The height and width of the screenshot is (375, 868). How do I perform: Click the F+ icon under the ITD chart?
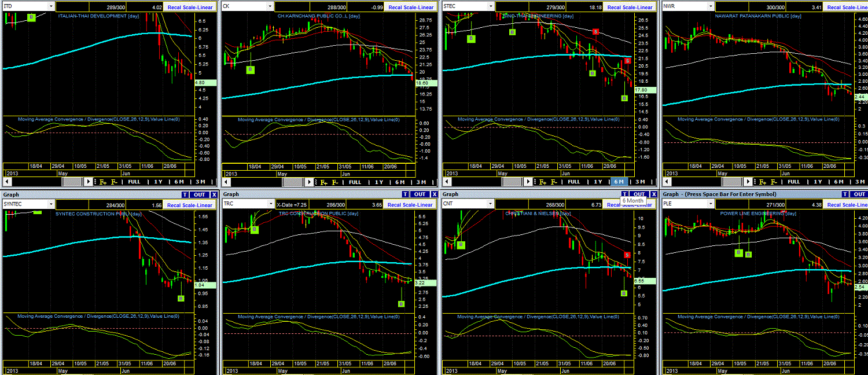(103, 182)
